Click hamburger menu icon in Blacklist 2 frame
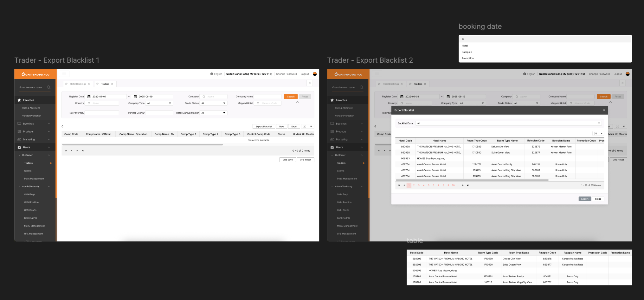 pos(377,74)
